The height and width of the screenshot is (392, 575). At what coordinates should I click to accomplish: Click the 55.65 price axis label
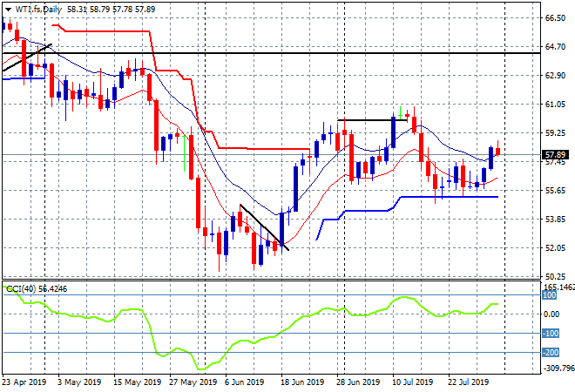[x=555, y=190]
